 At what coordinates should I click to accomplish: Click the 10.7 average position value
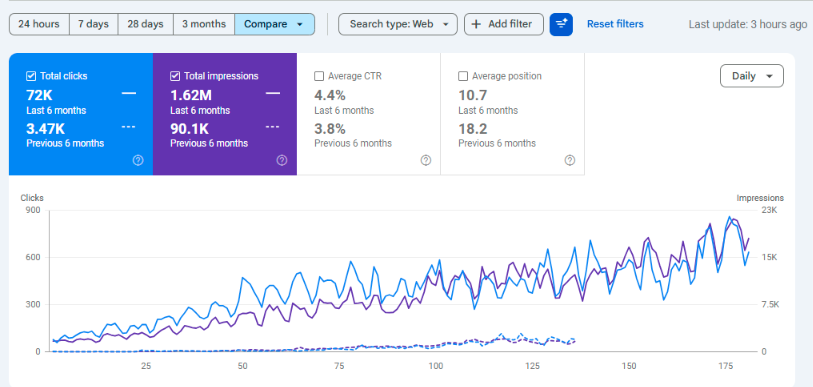click(x=472, y=95)
